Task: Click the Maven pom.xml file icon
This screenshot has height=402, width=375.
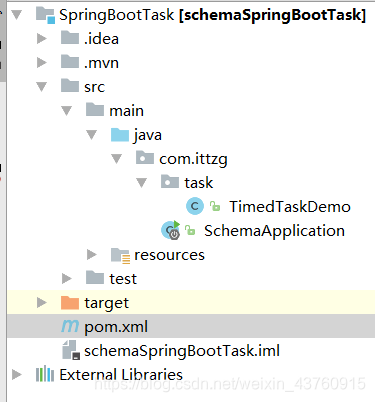Action: (70, 326)
